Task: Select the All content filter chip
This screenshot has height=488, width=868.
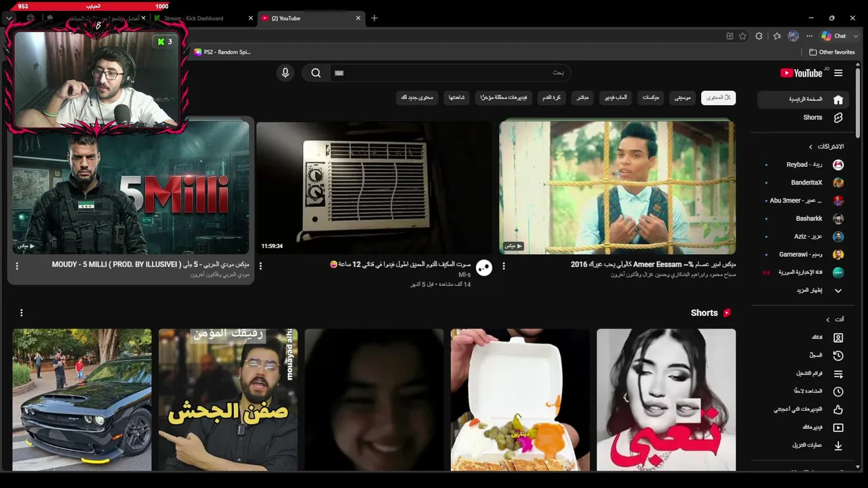Action: tap(718, 98)
